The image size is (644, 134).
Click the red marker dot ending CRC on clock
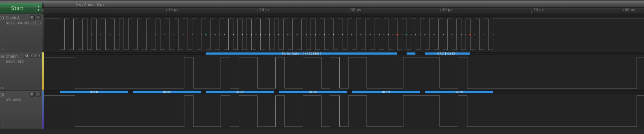click(x=470, y=35)
